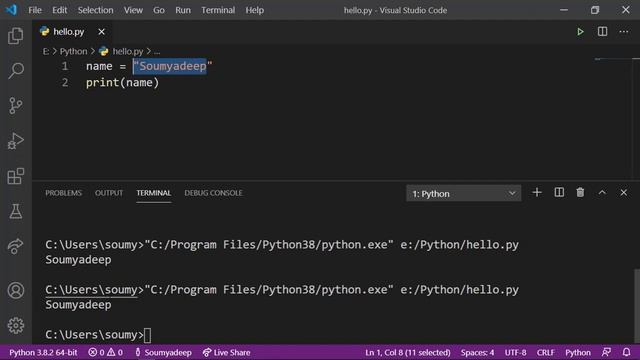Run the Python file with green play button
The height and width of the screenshot is (360, 640).
click(580, 32)
